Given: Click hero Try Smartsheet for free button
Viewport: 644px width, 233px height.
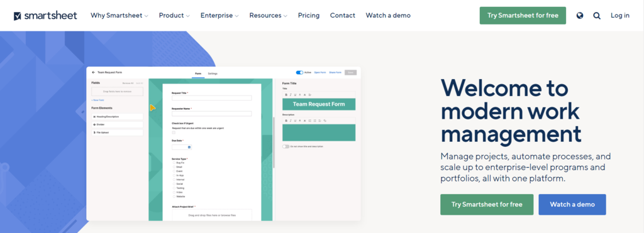Looking at the screenshot, I should (x=487, y=204).
